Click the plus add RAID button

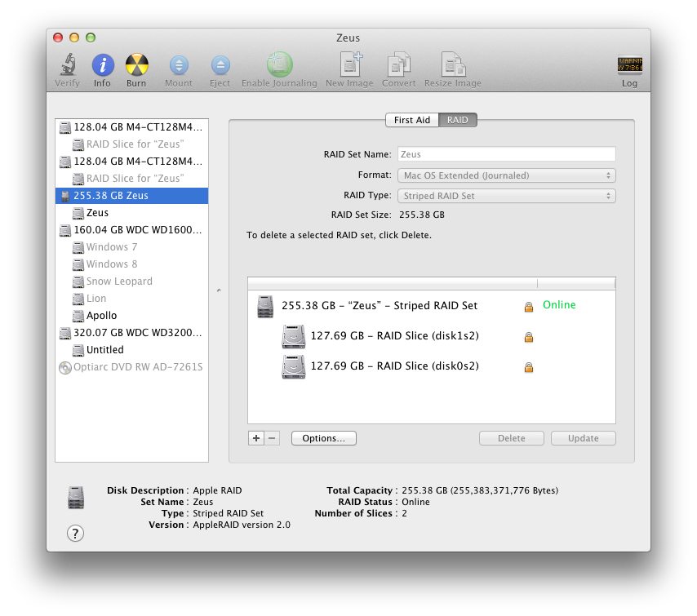[x=256, y=438]
